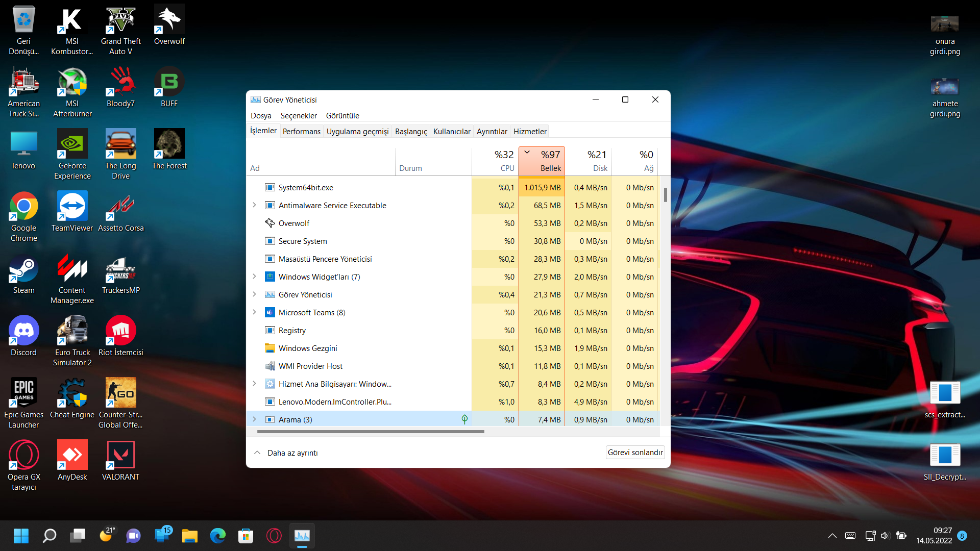Open Windows Start menu
The image size is (980, 551).
click(21, 536)
